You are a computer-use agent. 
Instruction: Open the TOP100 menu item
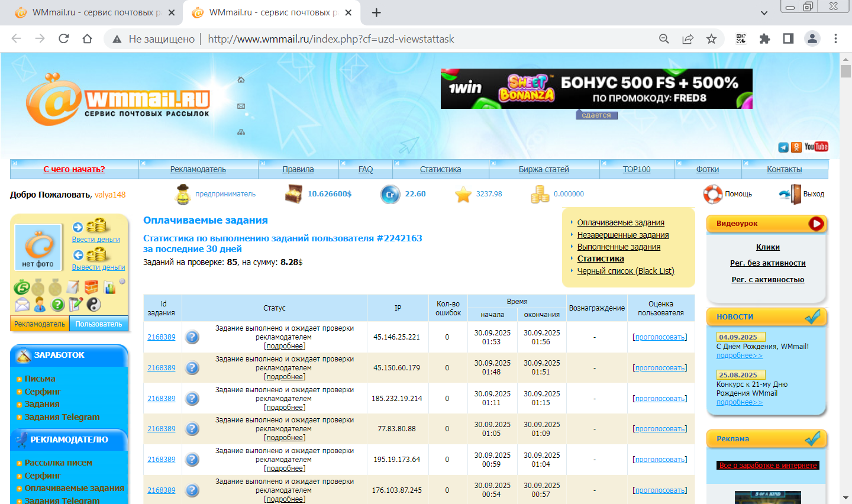[x=637, y=169]
